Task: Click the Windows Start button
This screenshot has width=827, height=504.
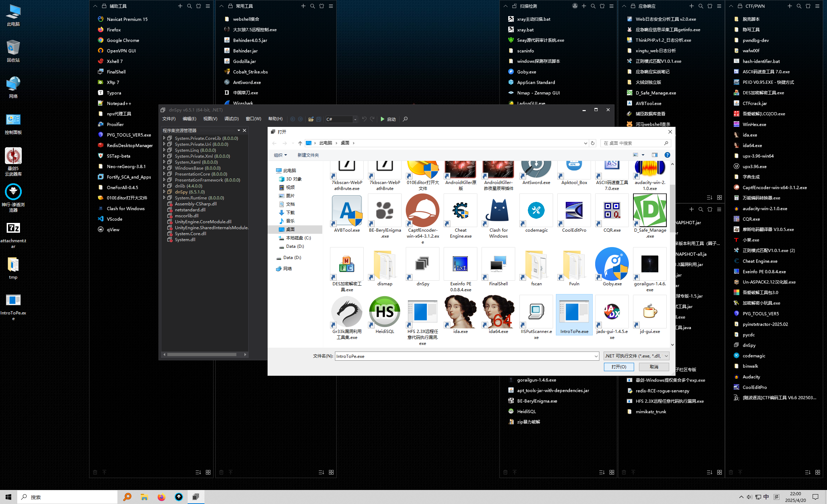Action: click(8, 497)
